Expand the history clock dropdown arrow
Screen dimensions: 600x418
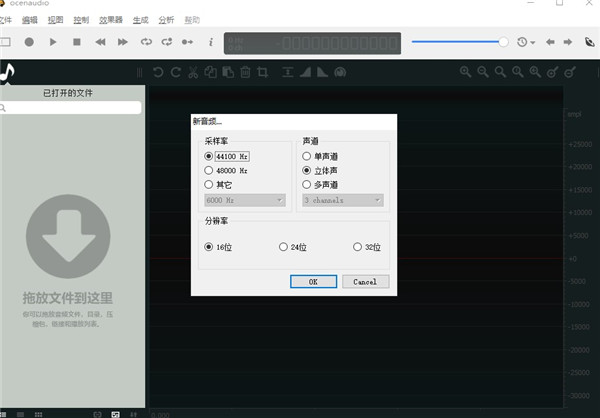[x=534, y=42]
